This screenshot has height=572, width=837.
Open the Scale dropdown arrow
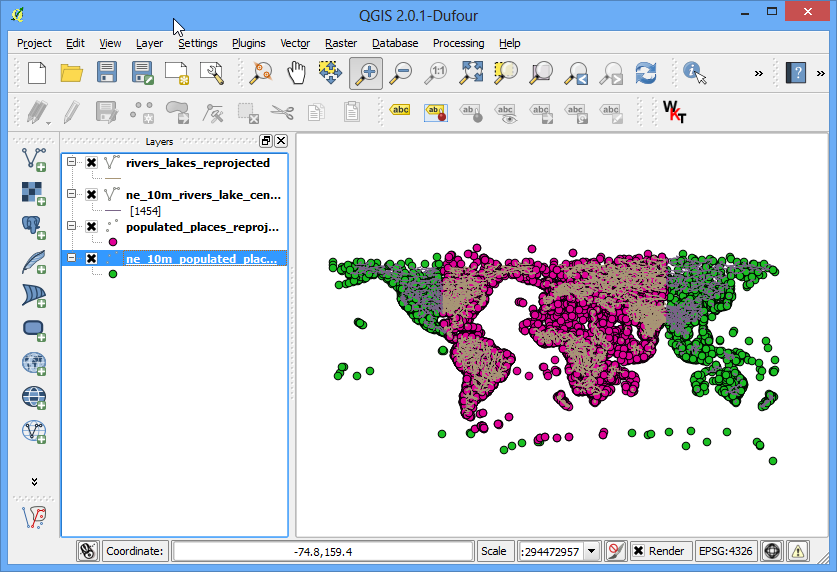pos(591,551)
